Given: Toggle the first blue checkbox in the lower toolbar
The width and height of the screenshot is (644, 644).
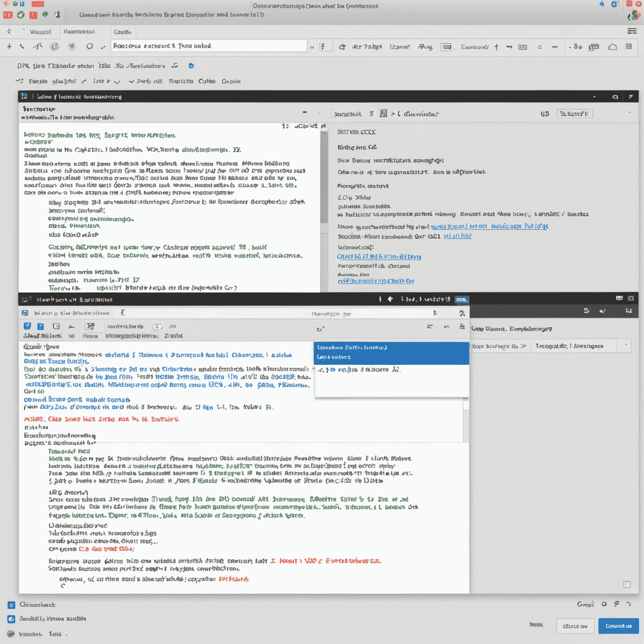Looking at the screenshot, I should tap(27, 326).
